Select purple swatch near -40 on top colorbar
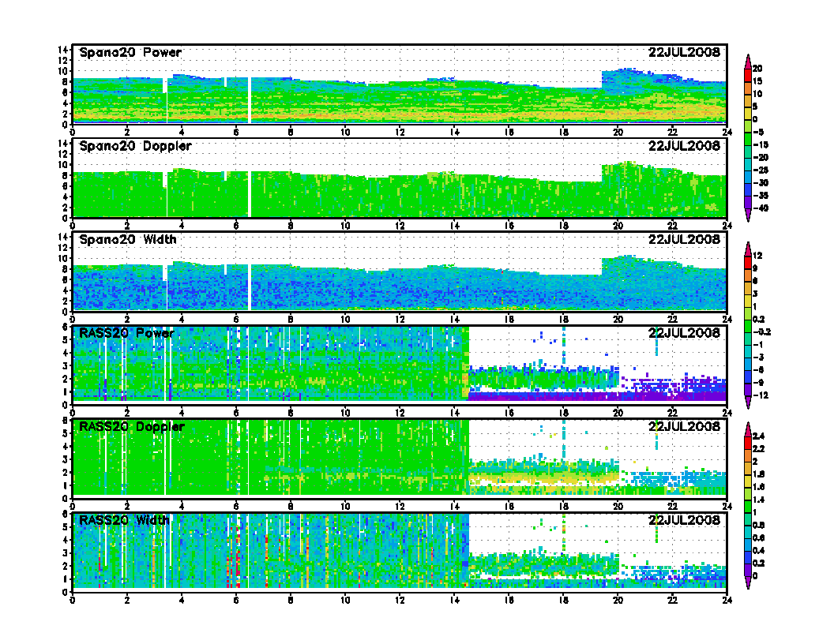 748,202
